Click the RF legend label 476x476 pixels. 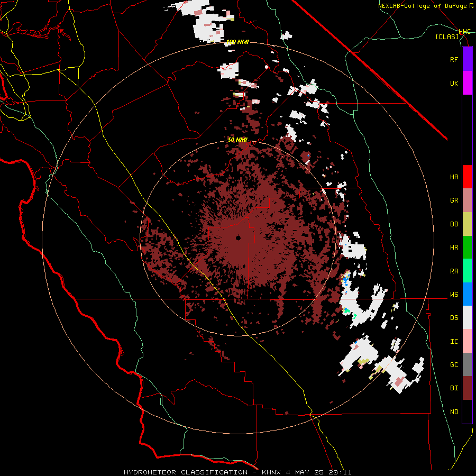(x=454, y=59)
